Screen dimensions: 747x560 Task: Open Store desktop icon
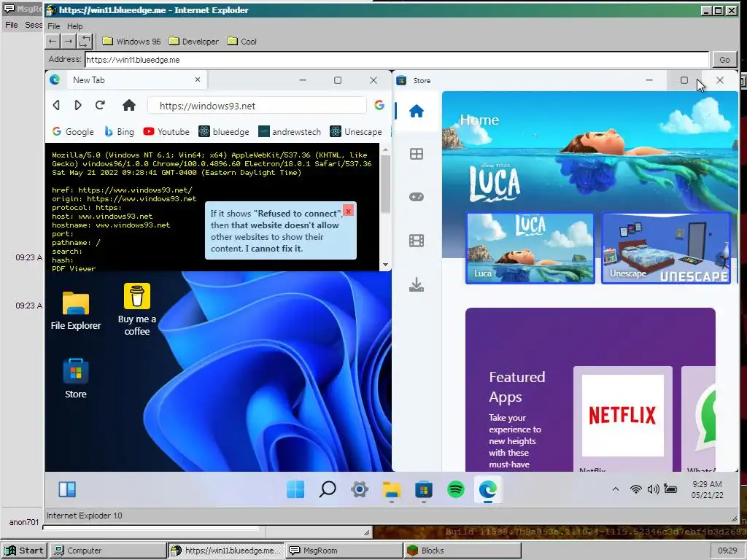pyautogui.click(x=76, y=379)
